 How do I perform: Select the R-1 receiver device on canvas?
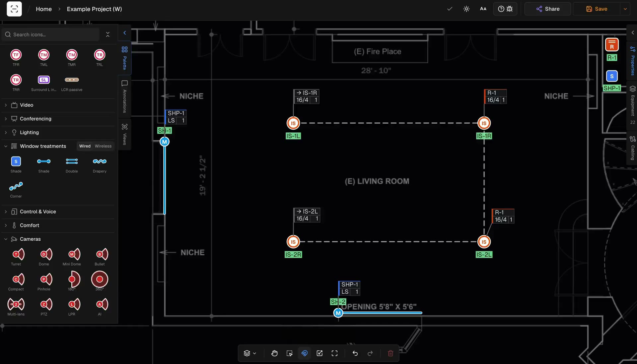612,45
